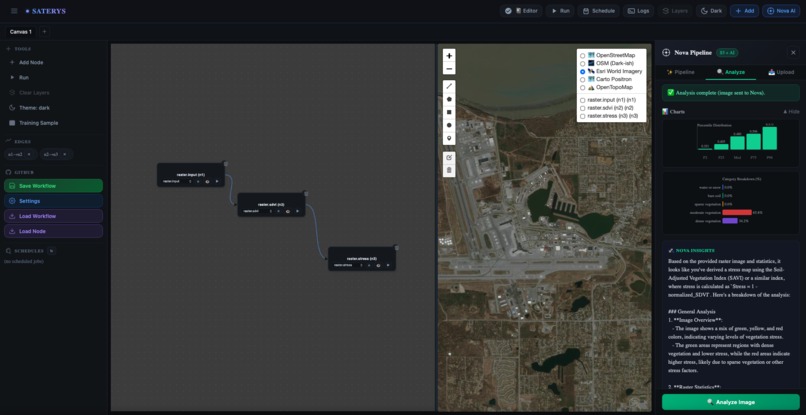
Task: Select the Esri World Imagery basemap
Action: pyautogui.click(x=582, y=71)
